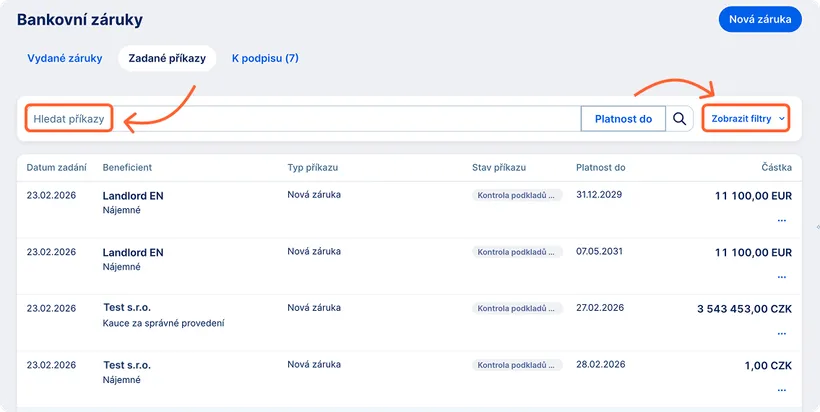
Task: Open Landlord EN order valid to 31.12.2029
Action: click(409, 210)
